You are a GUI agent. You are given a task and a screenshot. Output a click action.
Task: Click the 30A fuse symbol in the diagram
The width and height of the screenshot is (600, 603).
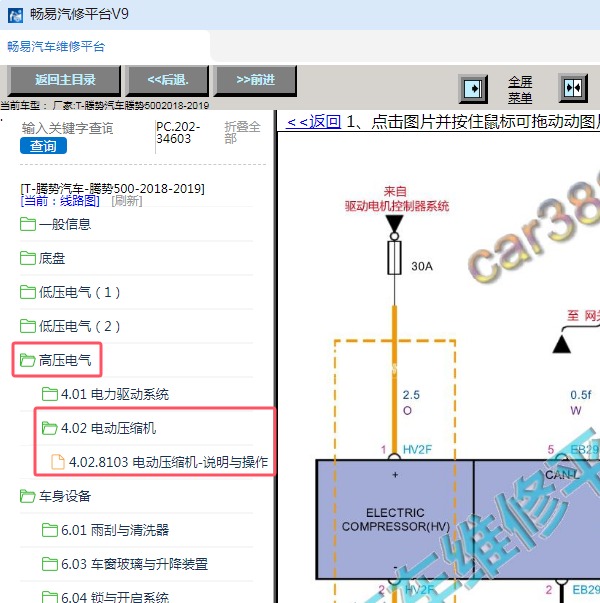(x=394, y=258)
